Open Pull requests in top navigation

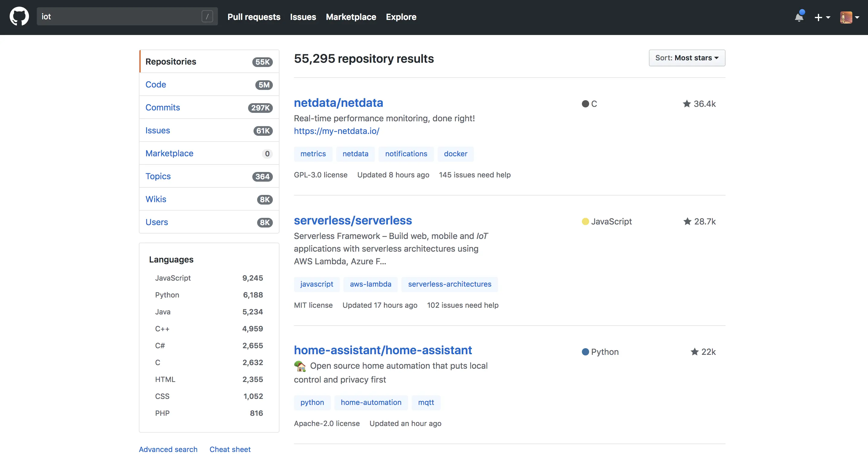pyautogui.click(x=254, y=17)
